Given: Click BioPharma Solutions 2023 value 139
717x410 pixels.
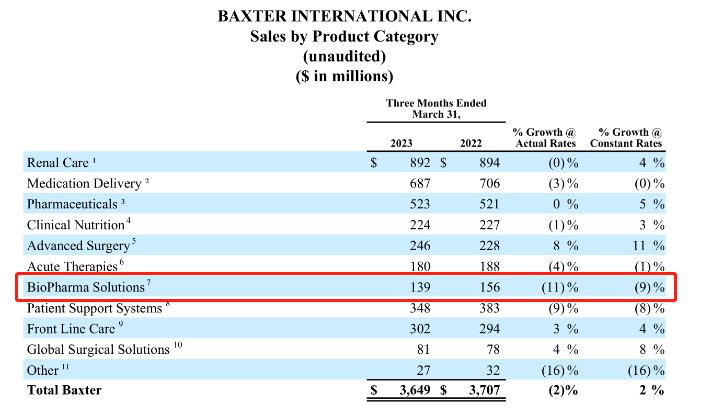Looking at the screenshot, I should click(x=420, y=287).
